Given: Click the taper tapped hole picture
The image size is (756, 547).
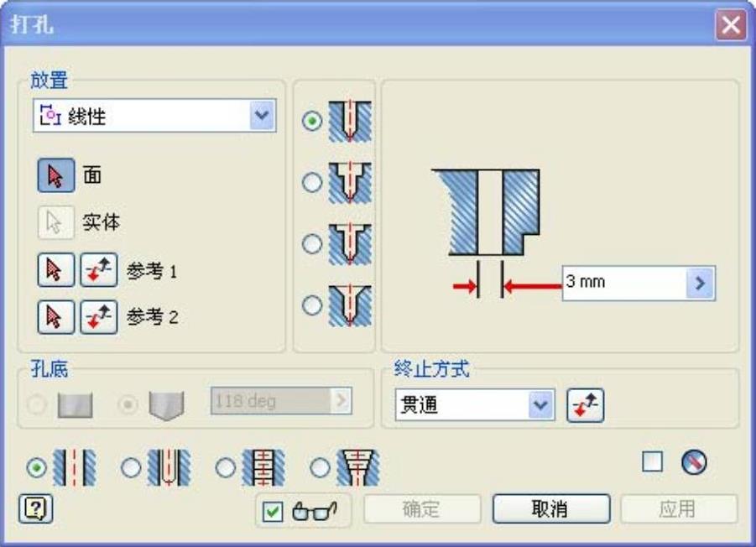Looking at the screenshot, I should 357,467.
